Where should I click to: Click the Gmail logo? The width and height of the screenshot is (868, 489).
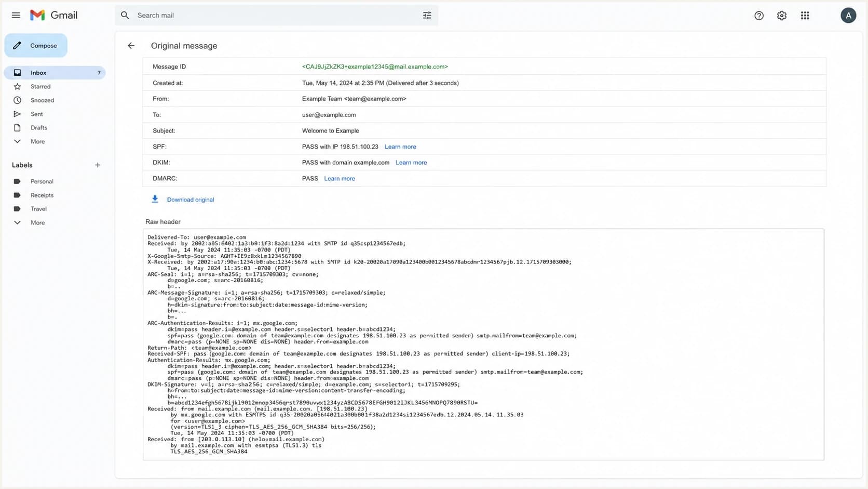pos(53,15)
